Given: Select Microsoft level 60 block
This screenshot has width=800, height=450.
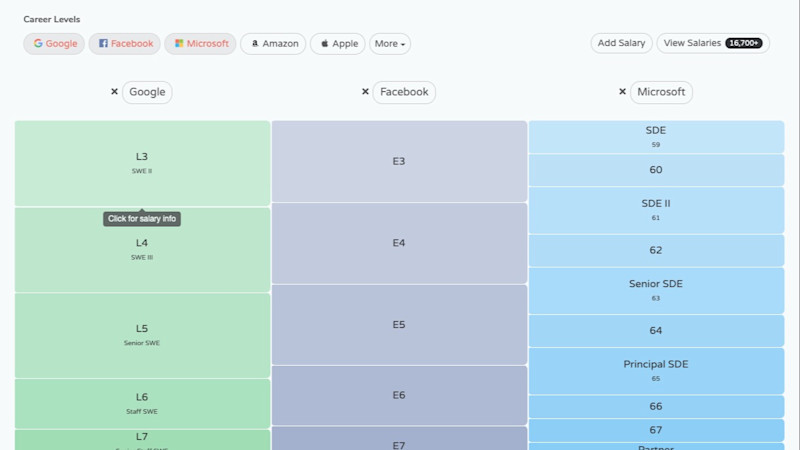Looking at the screenshot, I should 657,170.
